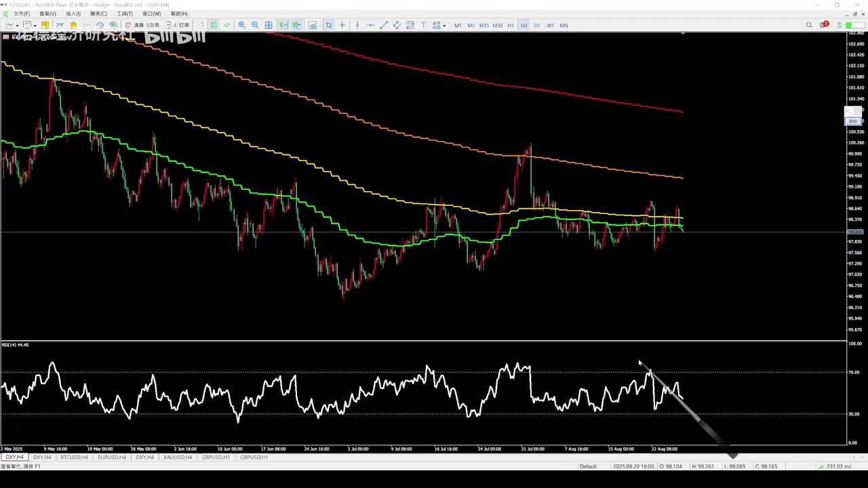The width and height of the screenshot is (868, 488).
Task: Open the cloud VPS hosting icon
Action: coord(100,25)
